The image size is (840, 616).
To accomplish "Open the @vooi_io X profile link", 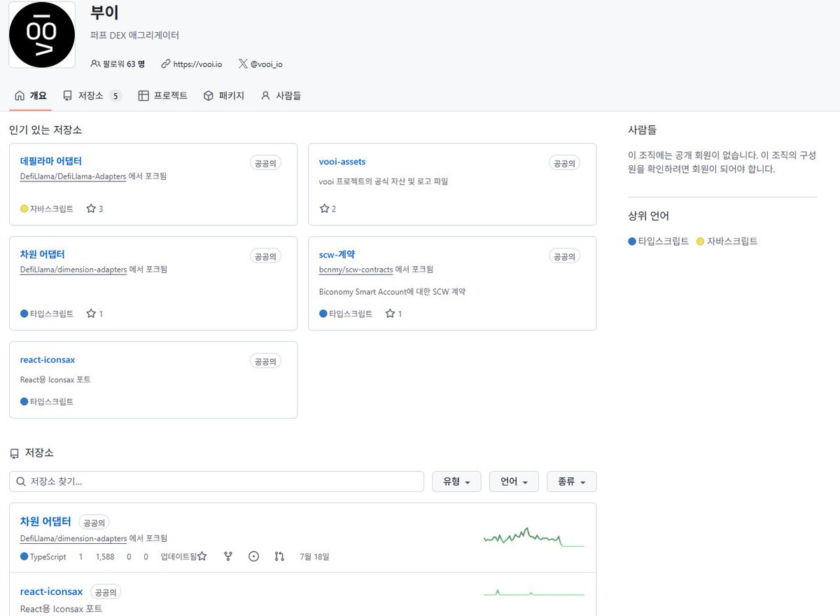I will click(x=267, y=64).
